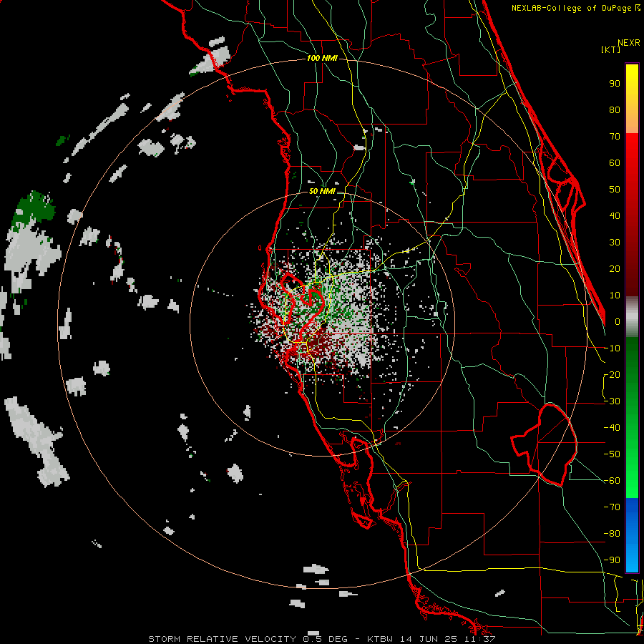Click the 100 NMI range ring label
Viewport: 644px width, 644px height.
tap(322, 59)
